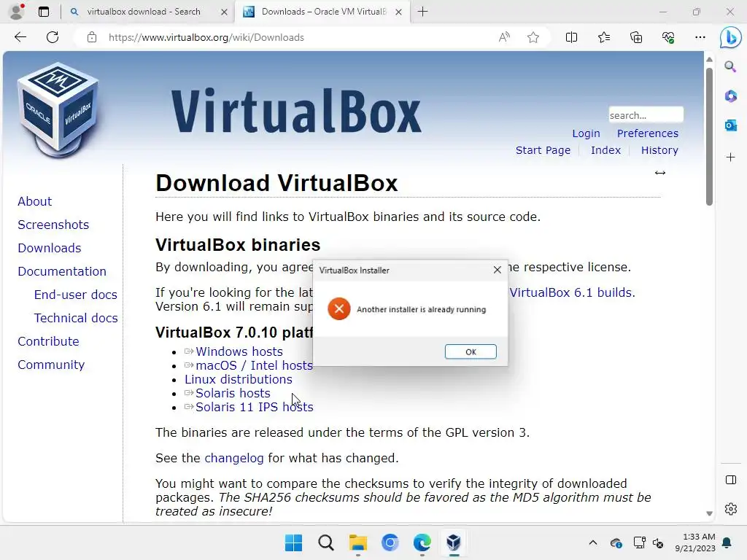Open sidebar settings gear icon
The image size is (747, 560).
tap(730, 509)
